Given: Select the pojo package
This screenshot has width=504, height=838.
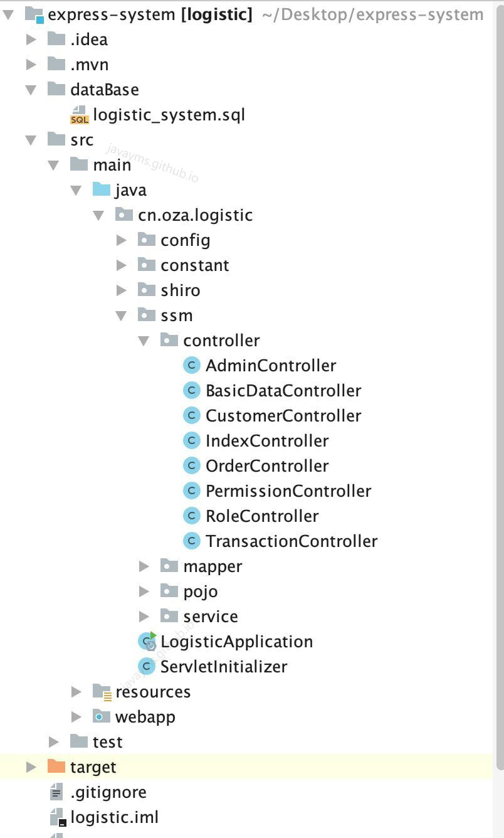Looking at the screenshot, I should 202,591.
